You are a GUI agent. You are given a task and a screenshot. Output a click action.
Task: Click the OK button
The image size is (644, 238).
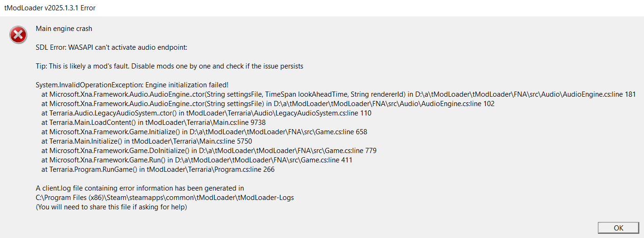coord(618,228)
